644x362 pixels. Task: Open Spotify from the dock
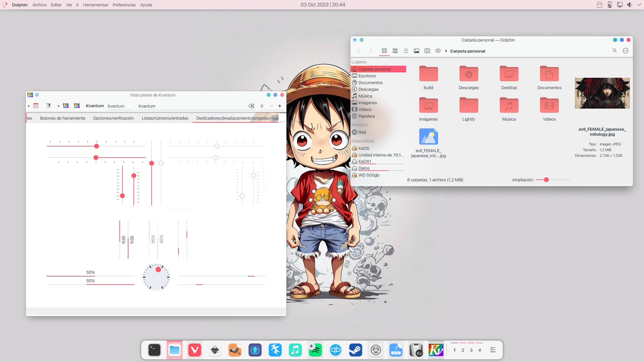point(315,350)
